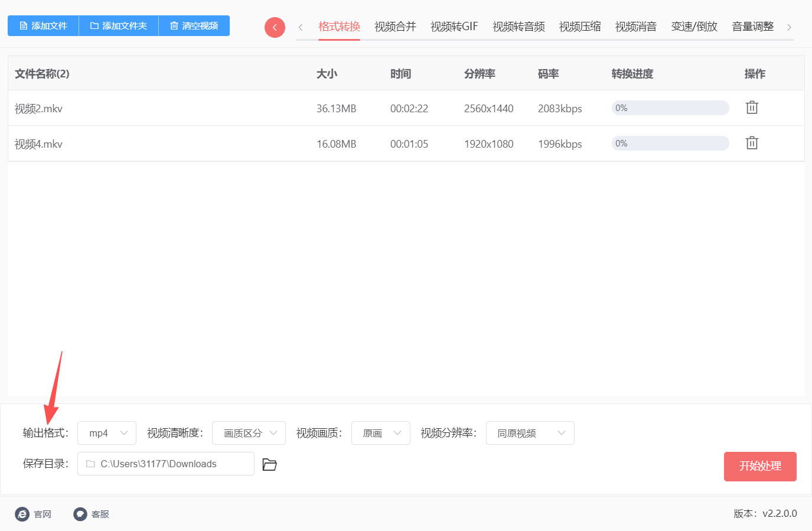This screenshot has height=531, width=812.
Task: Show previous tabs with left chevron
Action: point(301,27)
